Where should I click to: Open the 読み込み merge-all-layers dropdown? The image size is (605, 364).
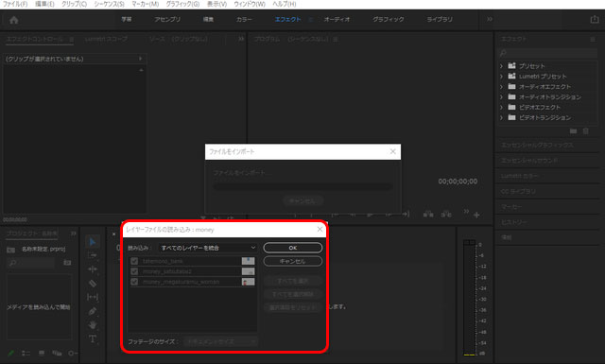tap(208, 248)
